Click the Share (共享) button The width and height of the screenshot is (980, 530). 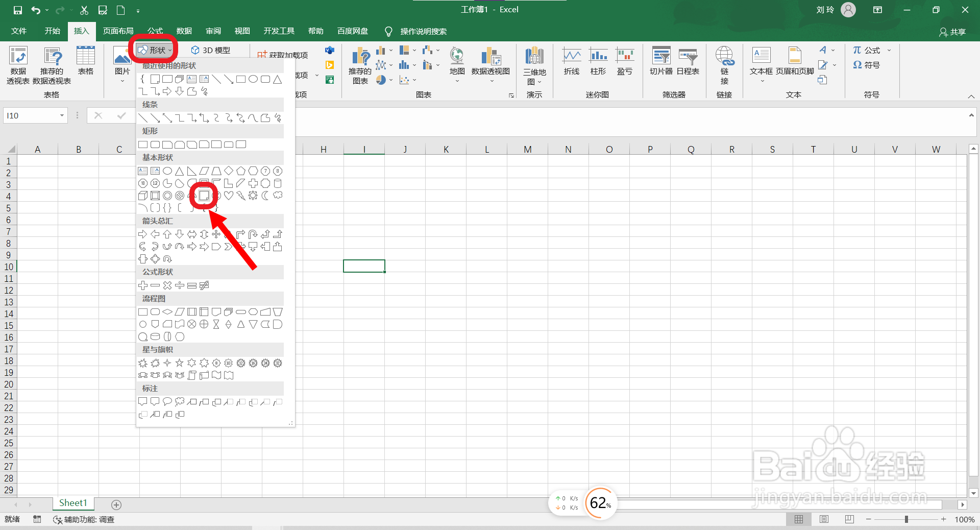tap(952, 32)
